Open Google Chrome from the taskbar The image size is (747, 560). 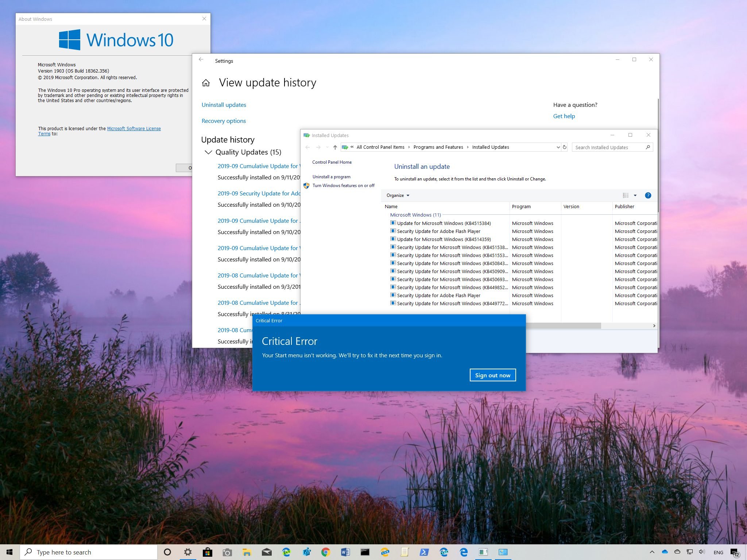pos(325,552)
